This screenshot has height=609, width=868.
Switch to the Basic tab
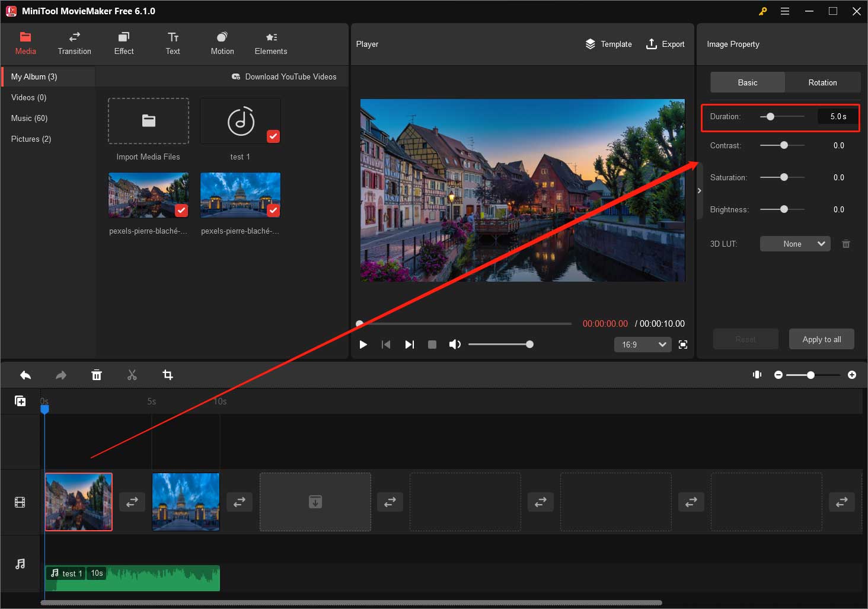[x=748, y=82]
